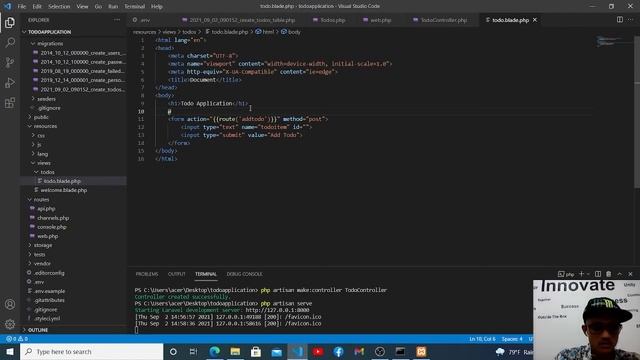640x360 pixels.
Task: Launch Microsoft Edge from the taskbar
Action: [x=214, y=351]
